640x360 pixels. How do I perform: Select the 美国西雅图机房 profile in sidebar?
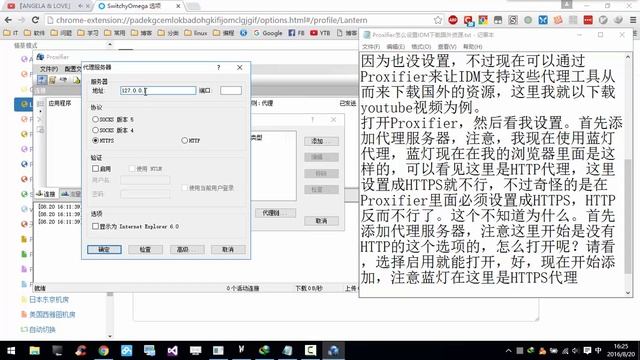[48, 315]
